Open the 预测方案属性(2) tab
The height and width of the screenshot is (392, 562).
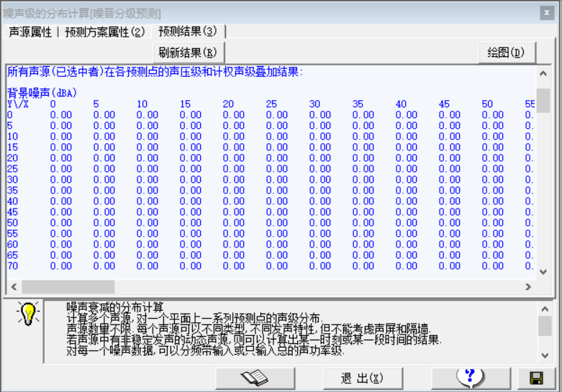(x=104, y=32)
